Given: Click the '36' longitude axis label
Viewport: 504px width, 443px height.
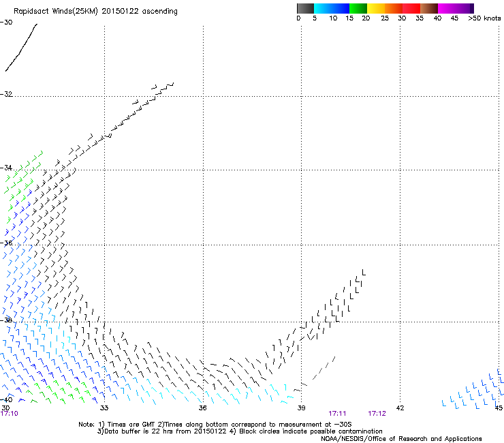Looking at the screenshot, I should tap(202, 408).
